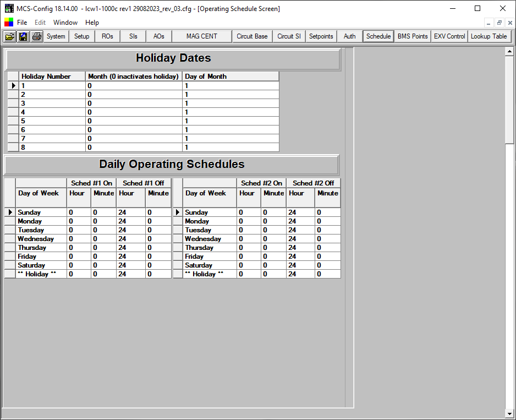
Task: Open the Lookup Table screen
Action: tap(488, 36)
